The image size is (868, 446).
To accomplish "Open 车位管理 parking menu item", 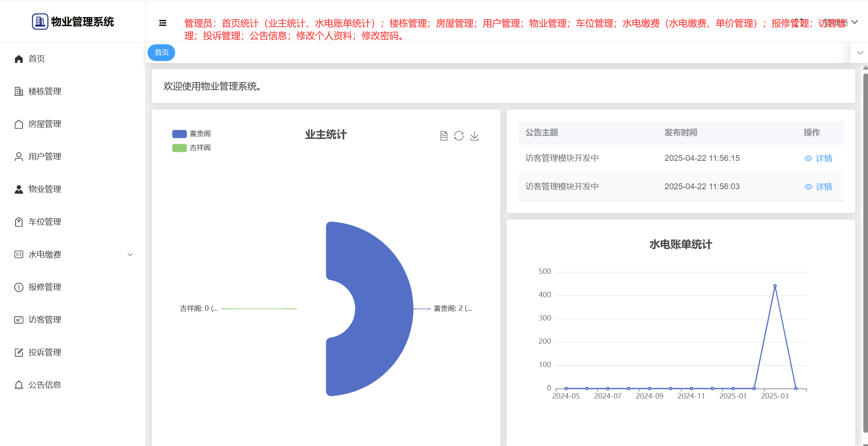I will click(45, 222).
